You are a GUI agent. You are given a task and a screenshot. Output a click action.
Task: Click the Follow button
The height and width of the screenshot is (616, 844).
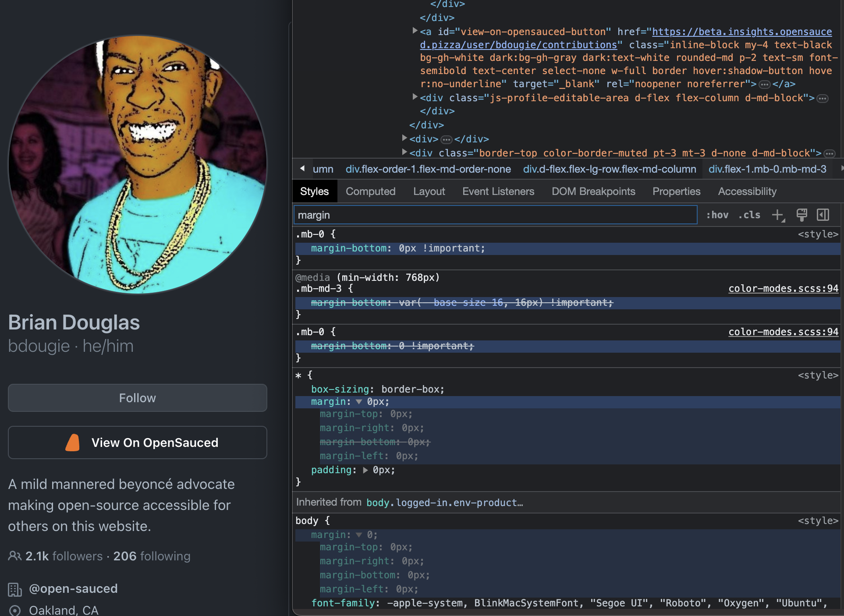tap(137, 398)
